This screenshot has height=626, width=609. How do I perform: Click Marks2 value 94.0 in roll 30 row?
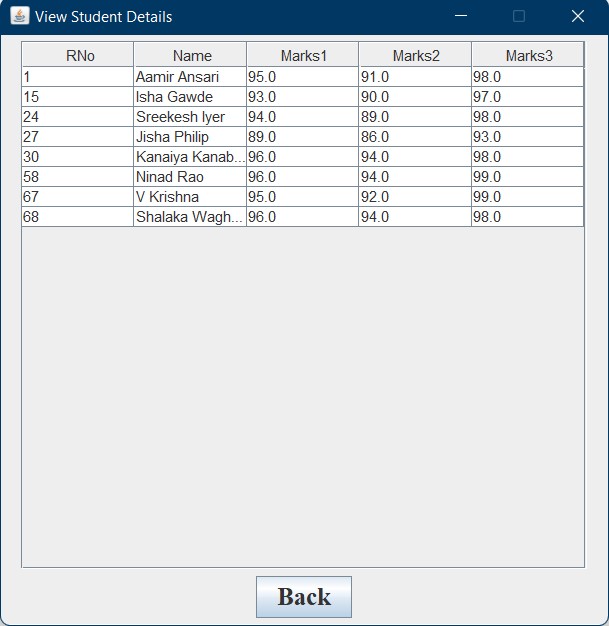click(415, 156)
